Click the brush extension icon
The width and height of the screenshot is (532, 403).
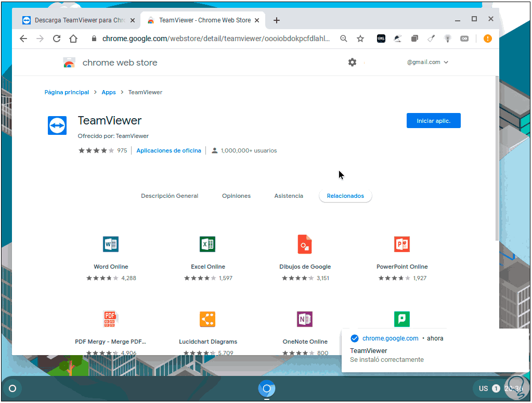pyautogui.click(x=431, y=39)
